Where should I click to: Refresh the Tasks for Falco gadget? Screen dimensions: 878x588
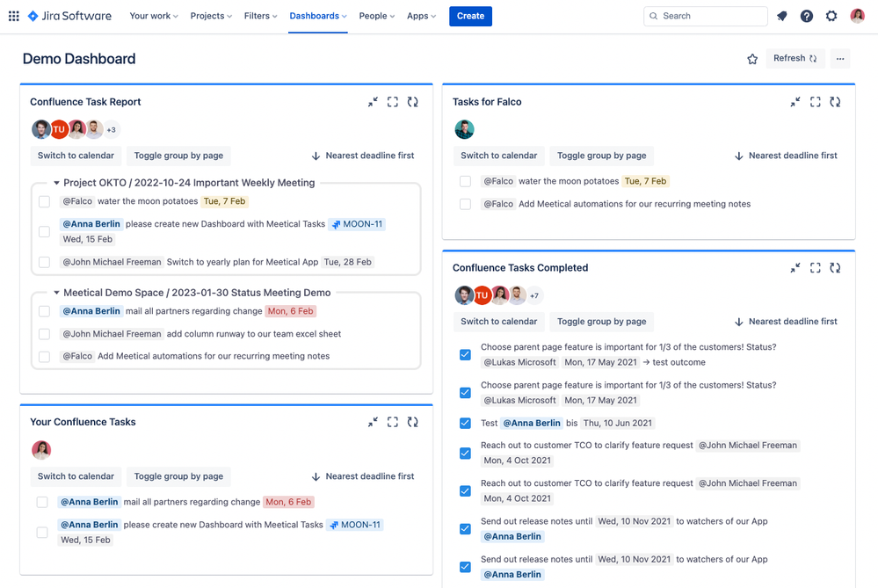click(835, 102)
